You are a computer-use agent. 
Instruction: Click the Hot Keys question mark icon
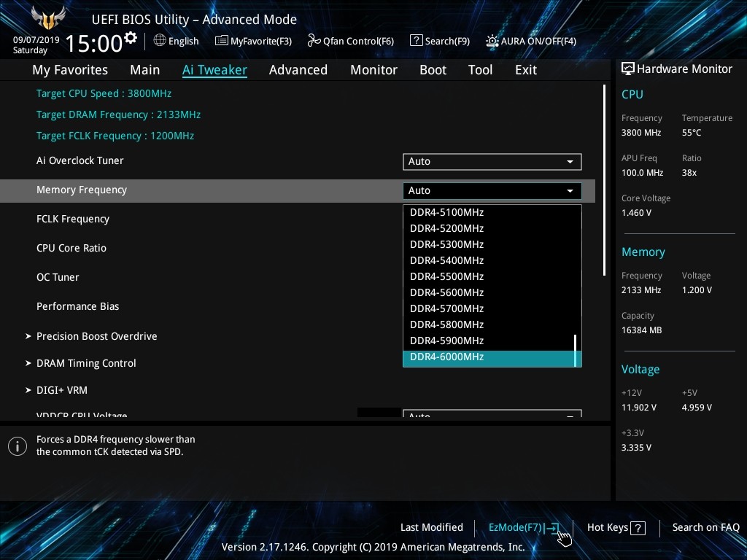click(638, 528)
